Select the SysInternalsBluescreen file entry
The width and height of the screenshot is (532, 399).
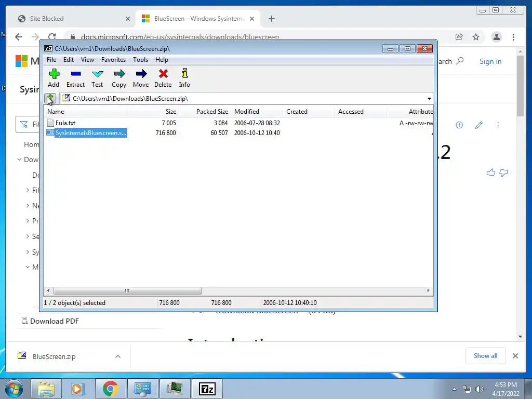87,132
